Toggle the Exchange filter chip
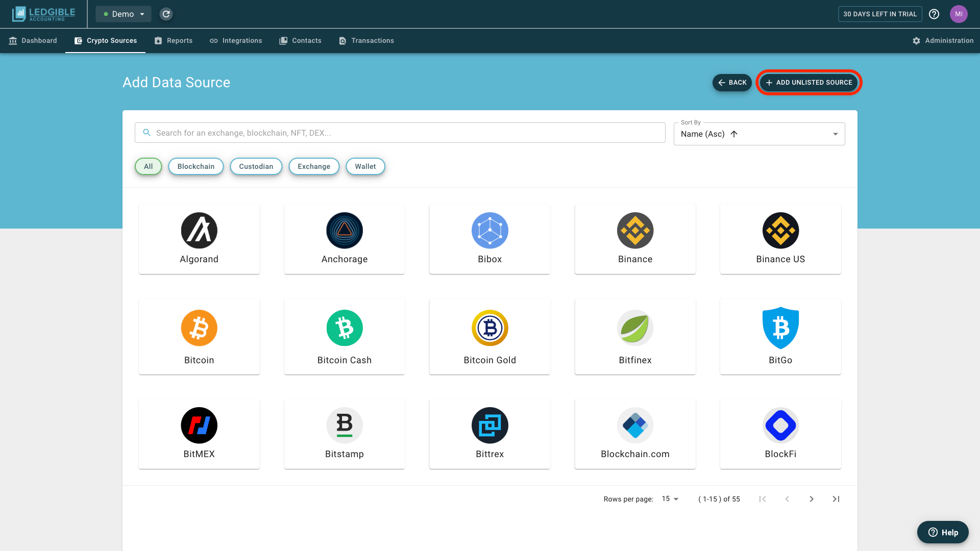Image resolution: width=980 pixels, height=551 pixels. [314, 166]
